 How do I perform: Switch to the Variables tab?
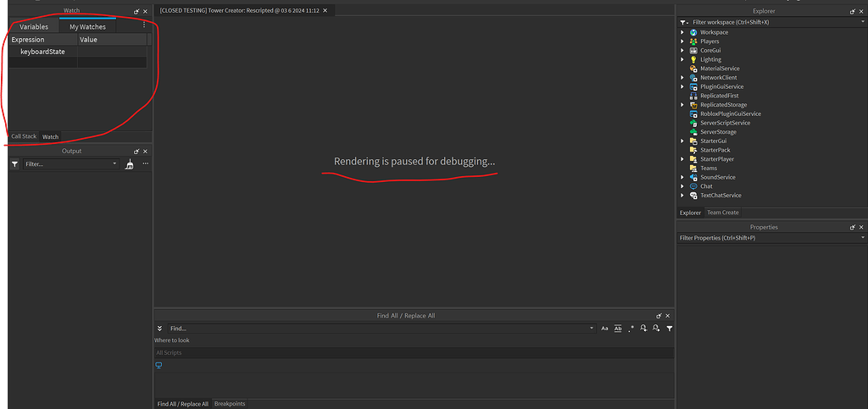(34, 26)
